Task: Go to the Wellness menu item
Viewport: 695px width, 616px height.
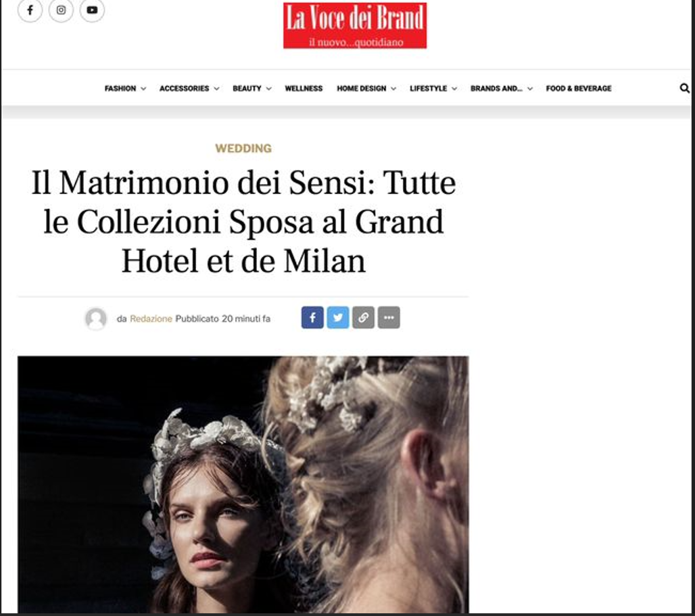Action: (x=304, y=89)
